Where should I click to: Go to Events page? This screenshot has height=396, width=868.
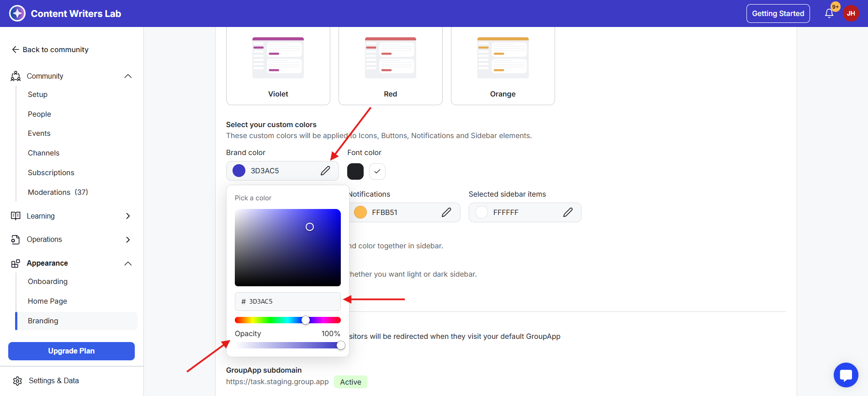pos(39,134)
